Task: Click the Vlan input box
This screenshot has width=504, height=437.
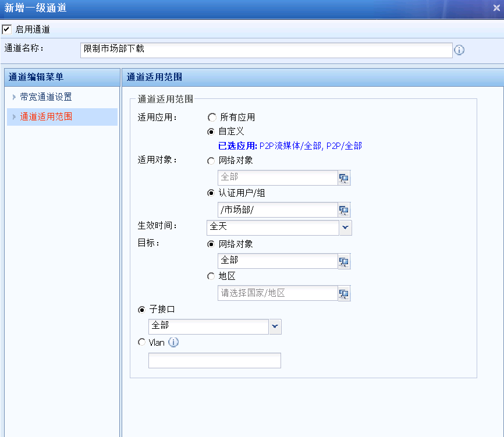Action: point(214,361)
